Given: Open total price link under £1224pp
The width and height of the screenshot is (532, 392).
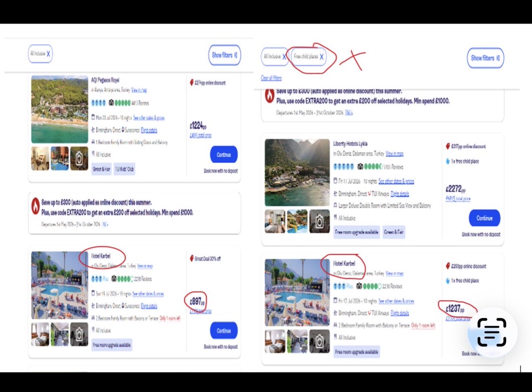Looking at the screenshot, I should (201, 136).
